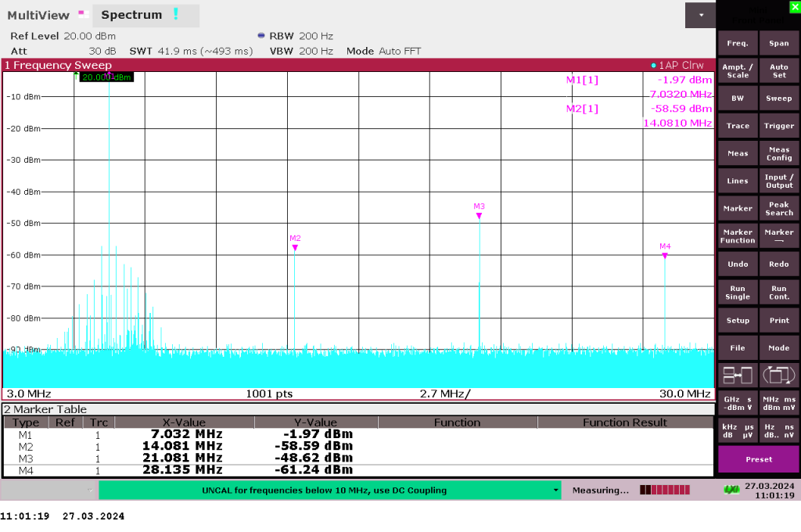Select the GHz / s / -dBm / V unit key
This screenshot has width=801, height=532.
pyautogui.click(x=738, y=403)
